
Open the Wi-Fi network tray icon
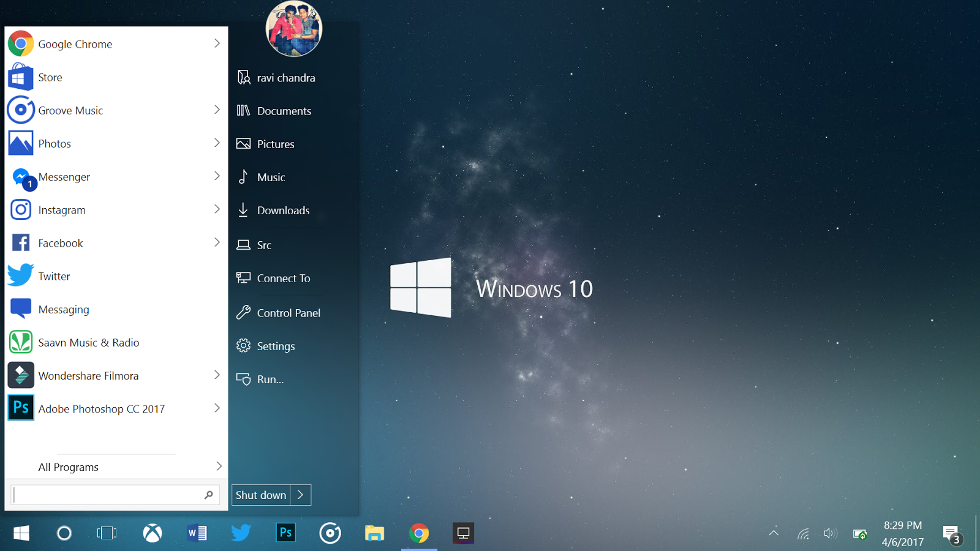804,534
